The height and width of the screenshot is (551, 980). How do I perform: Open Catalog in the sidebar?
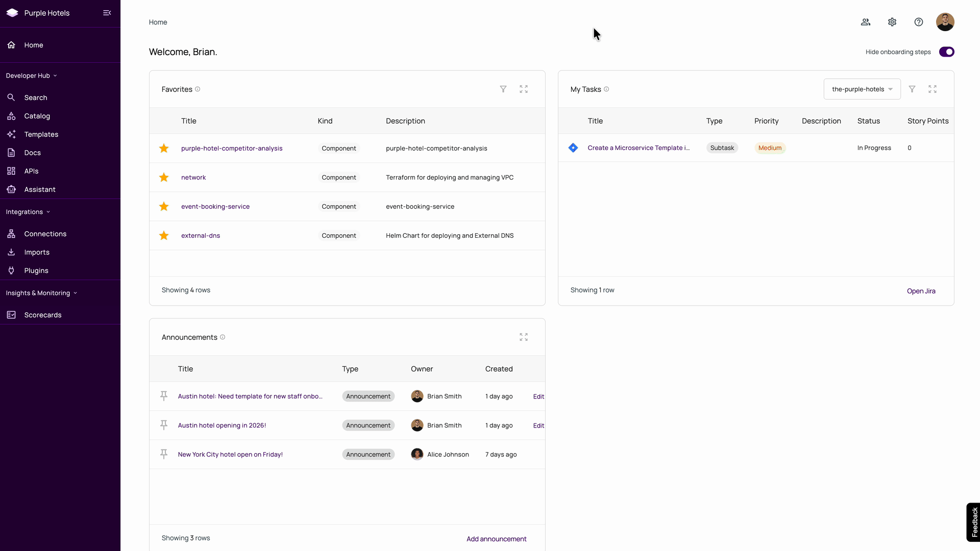[37, 116]
